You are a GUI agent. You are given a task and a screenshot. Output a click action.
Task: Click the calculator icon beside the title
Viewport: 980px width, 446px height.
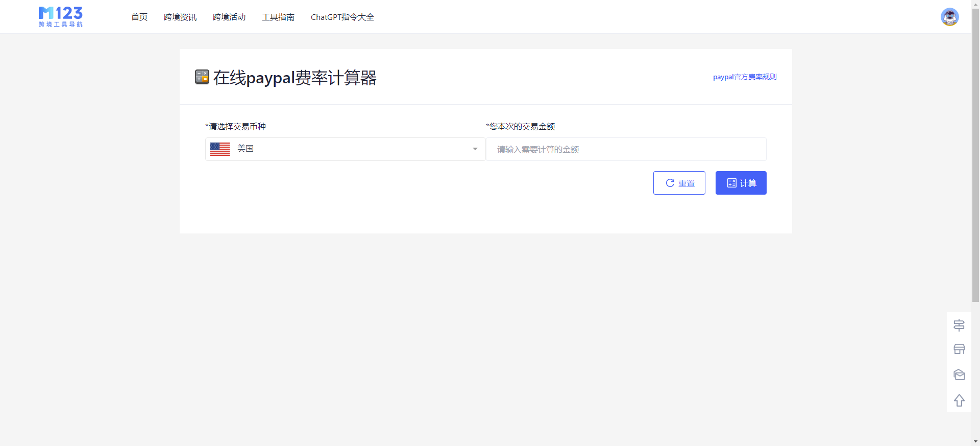coord(202,77)
